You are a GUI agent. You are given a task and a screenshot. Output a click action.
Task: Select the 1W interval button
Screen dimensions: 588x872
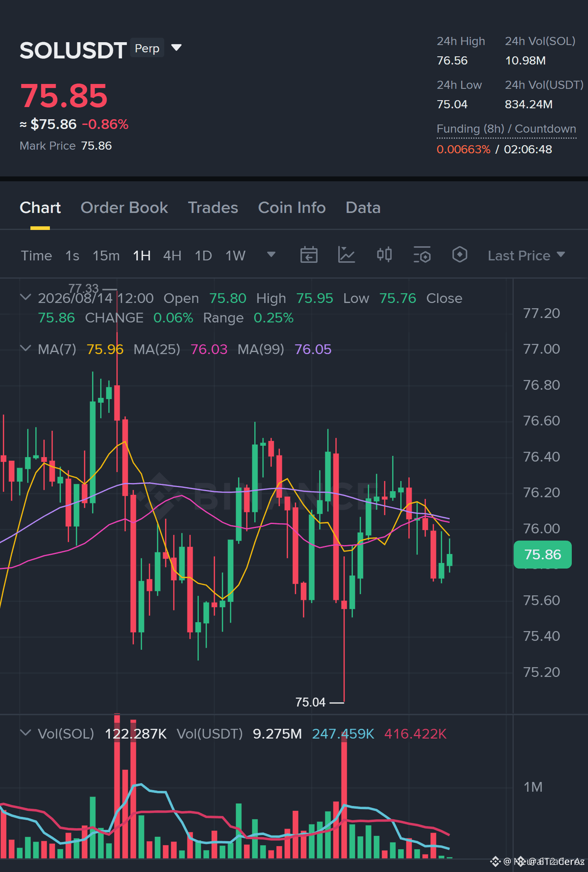point(235,256)
